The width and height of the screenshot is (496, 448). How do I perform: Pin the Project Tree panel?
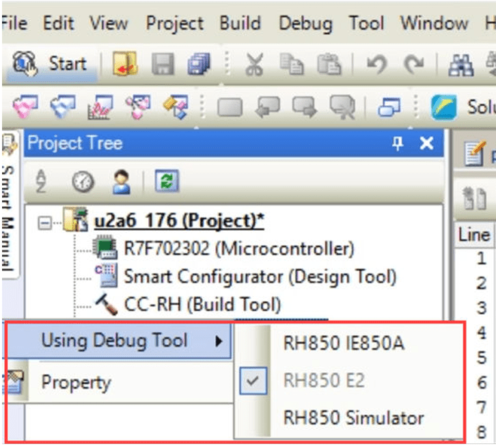coord(397,143)
